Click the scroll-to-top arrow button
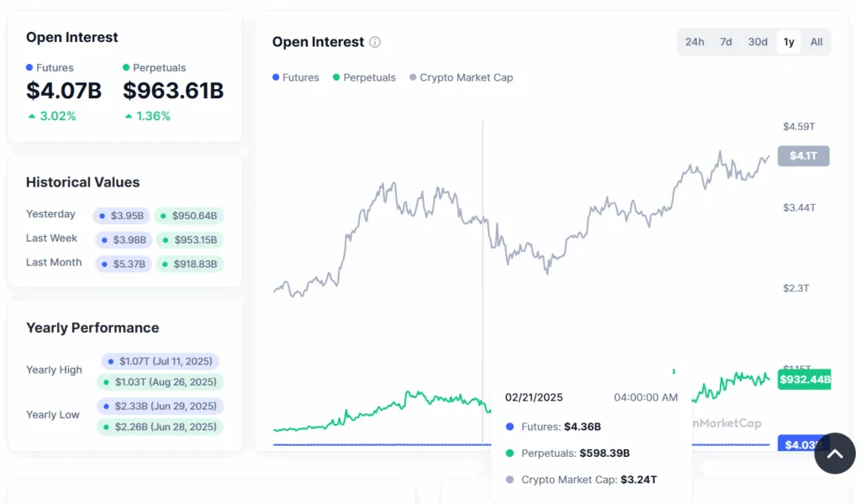Image resolution: width=861 pixels, height=504 pixels. coord(834,454)
